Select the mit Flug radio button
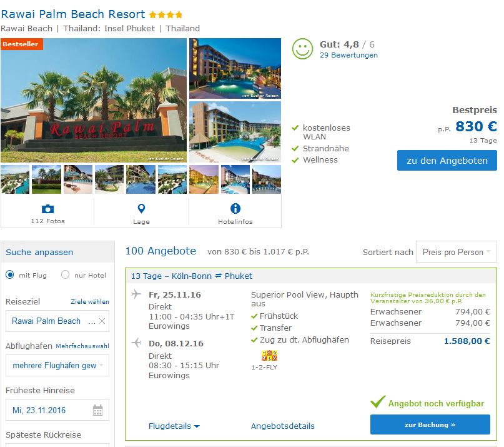504x447 pixels. point(10,275)
